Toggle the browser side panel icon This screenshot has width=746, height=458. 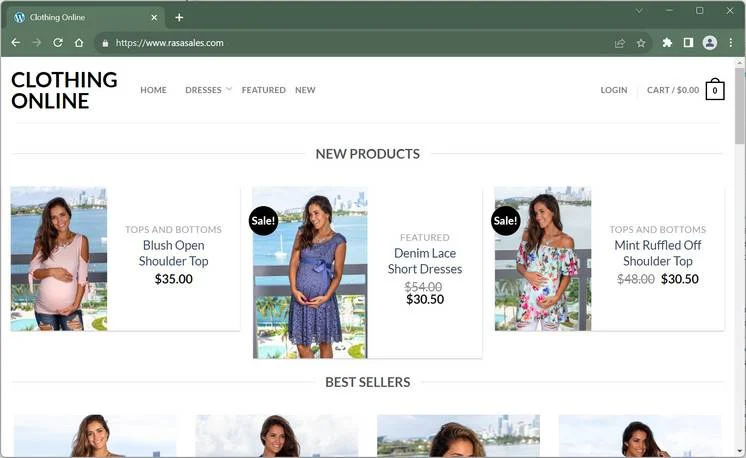coord(688,43)
